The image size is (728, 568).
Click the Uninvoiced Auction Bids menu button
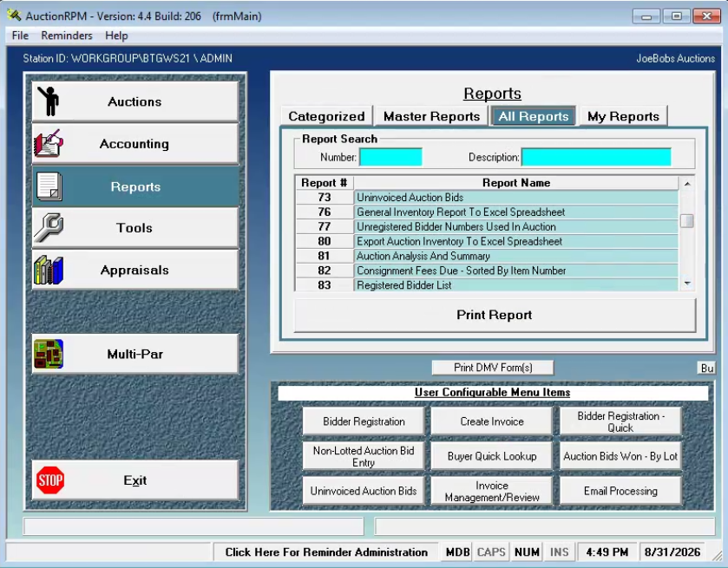(x=364, y=491)
